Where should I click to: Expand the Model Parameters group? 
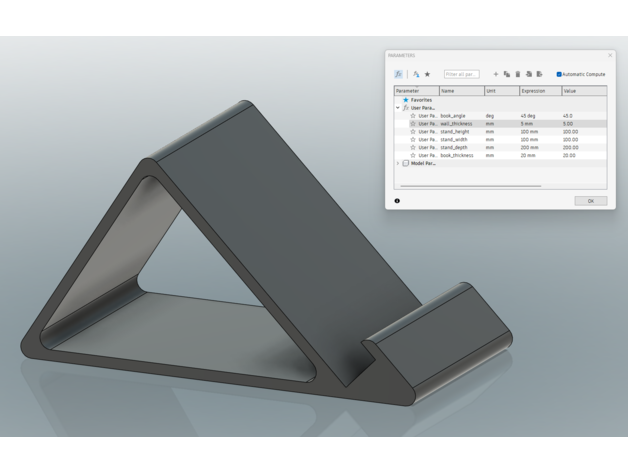click(398, 163)
